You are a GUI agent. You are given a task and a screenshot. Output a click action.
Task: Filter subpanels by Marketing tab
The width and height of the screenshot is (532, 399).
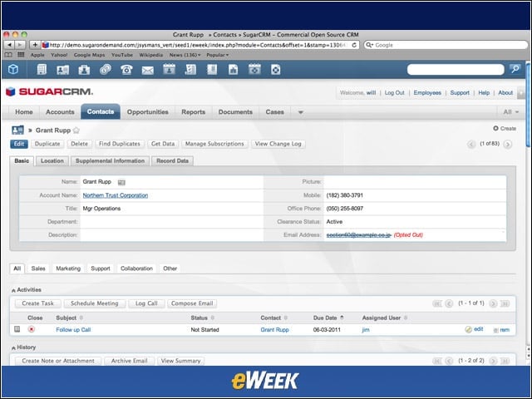click(68, 268)
